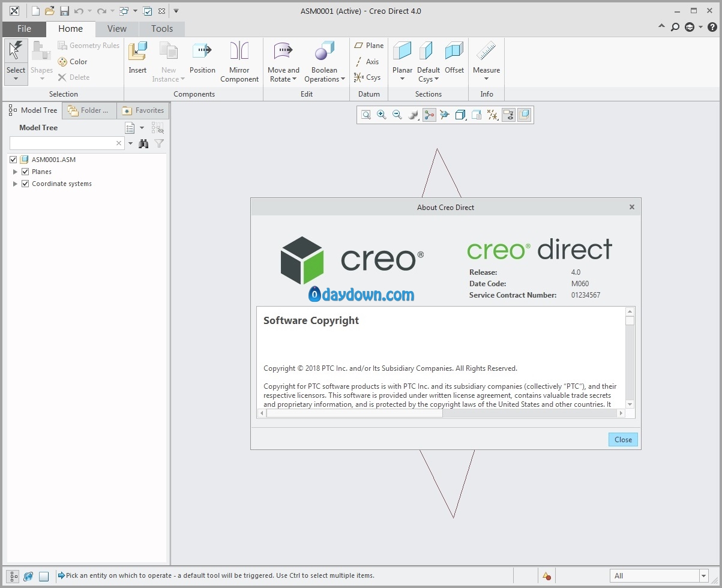Activate the Mirror Component tool

[x=239, y=62]
